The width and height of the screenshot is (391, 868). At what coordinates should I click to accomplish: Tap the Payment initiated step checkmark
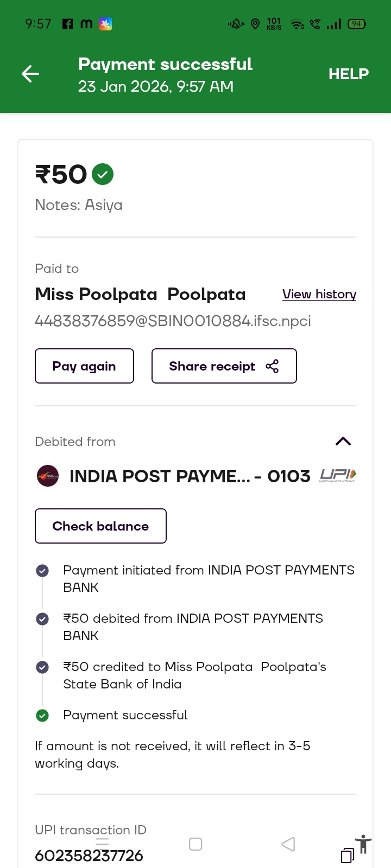42,571
